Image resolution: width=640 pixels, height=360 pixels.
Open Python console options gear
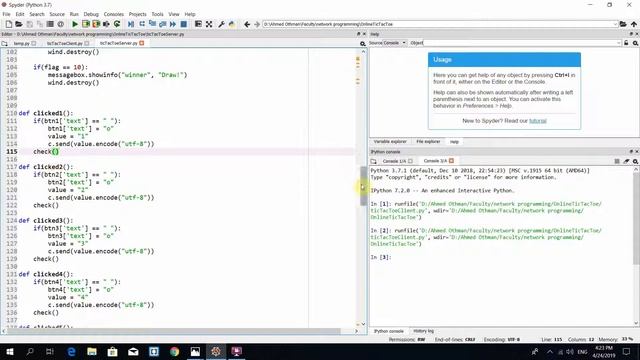coord(636,161)
